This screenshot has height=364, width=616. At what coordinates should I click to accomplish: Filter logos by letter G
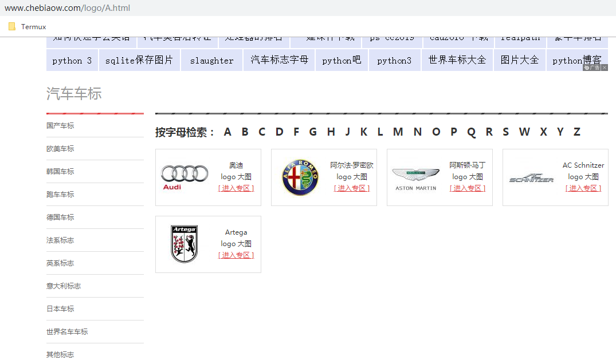coord(313,132)
